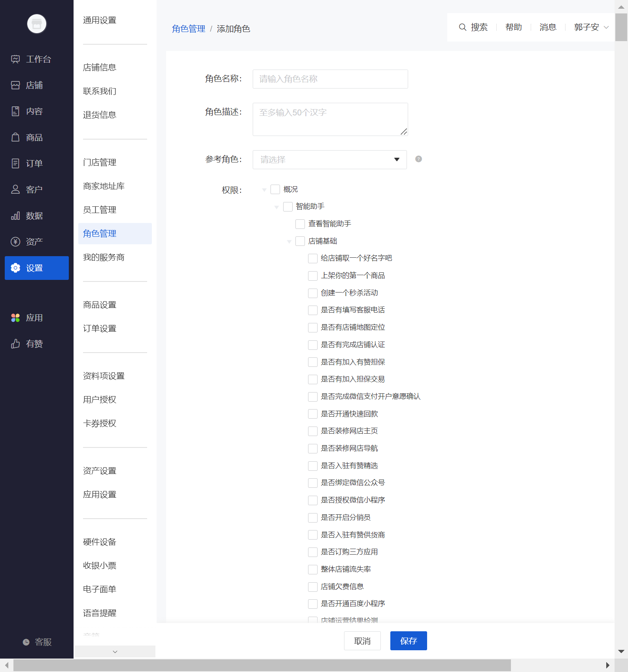
Task: Check the 店铺基础 checkbox
Action: 300,241
